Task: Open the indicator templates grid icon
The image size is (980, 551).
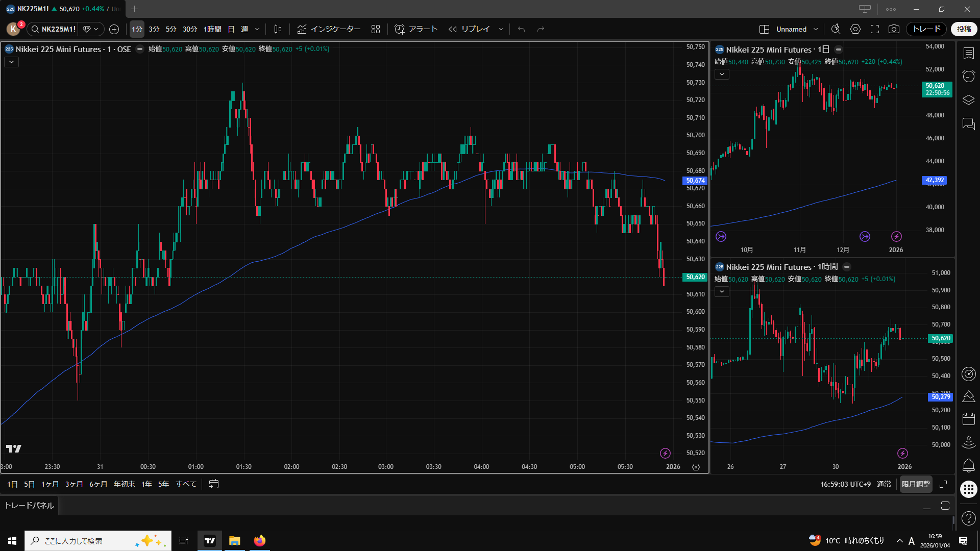Action: 376,29
